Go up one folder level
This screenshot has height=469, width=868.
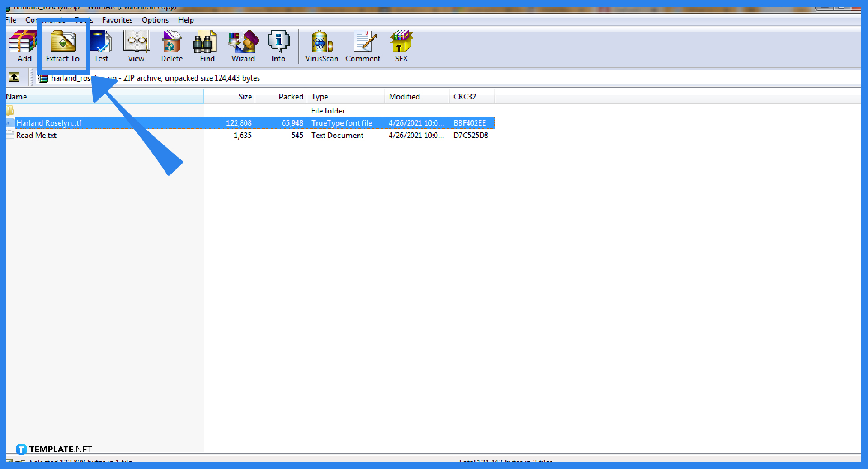point(14,77)
